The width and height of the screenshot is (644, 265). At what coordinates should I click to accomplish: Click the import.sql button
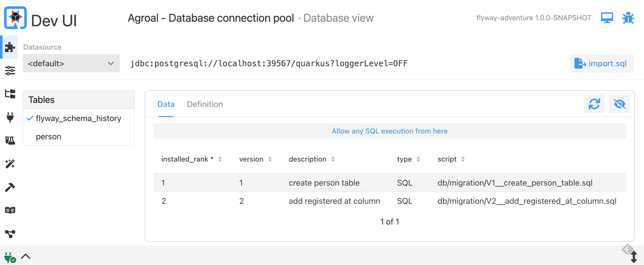(601, 63)
